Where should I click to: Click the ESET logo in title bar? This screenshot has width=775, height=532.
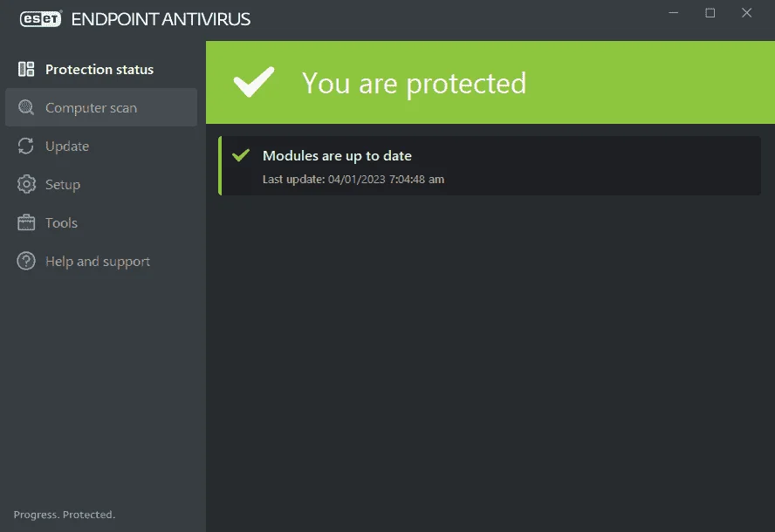[41, 19]
